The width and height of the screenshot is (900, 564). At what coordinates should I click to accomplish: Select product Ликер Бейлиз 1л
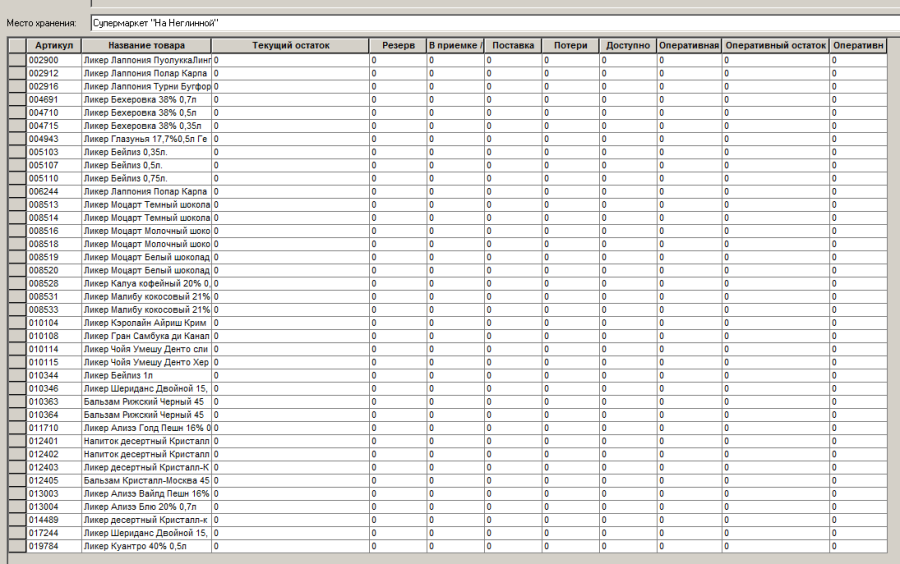click(x=146, y=375)
